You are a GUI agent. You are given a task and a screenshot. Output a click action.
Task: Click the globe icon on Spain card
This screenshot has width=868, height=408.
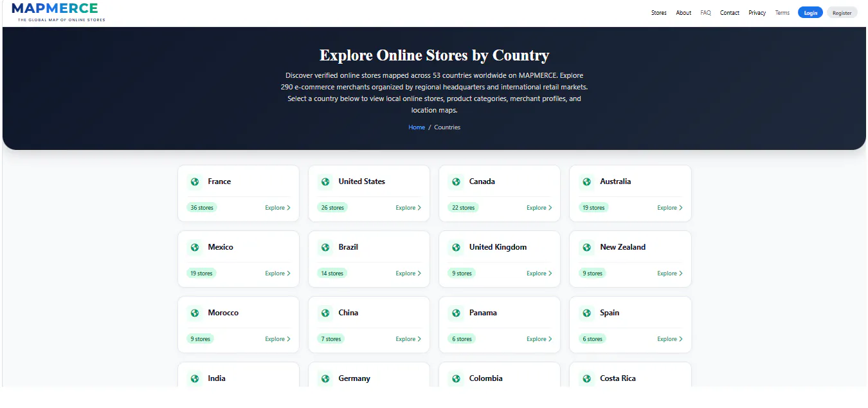(586, 313)
